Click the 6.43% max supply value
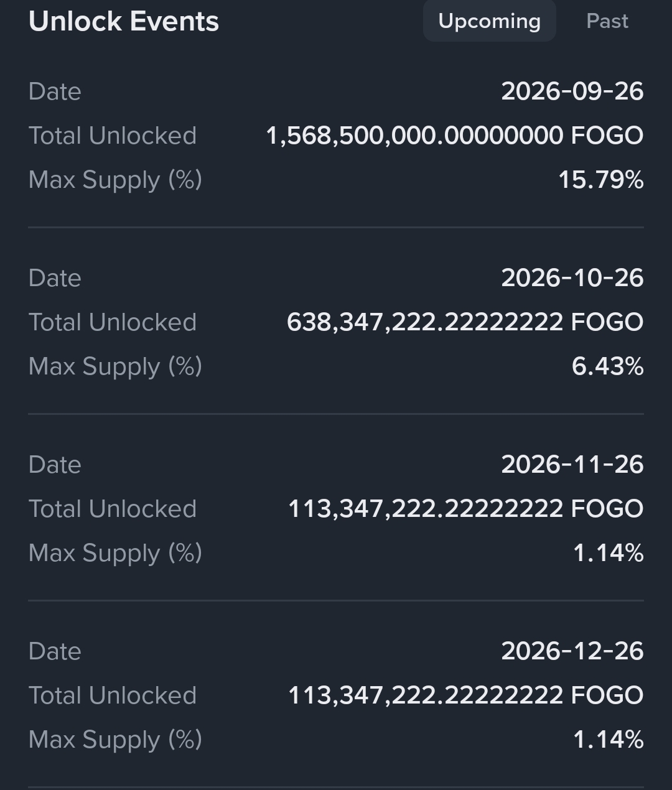This screenshot has width=672, height=790. [x=607, y=366]
